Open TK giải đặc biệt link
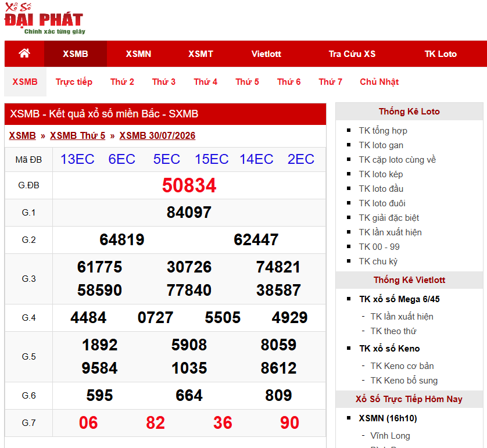 point(389,218)
